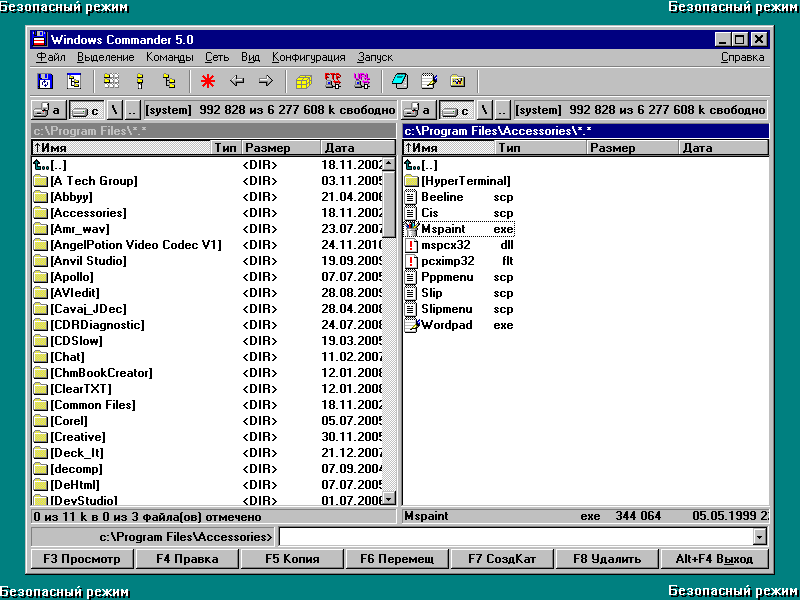
Task: Select Wordpad exe file in right panel
Action: coord(459,325)
